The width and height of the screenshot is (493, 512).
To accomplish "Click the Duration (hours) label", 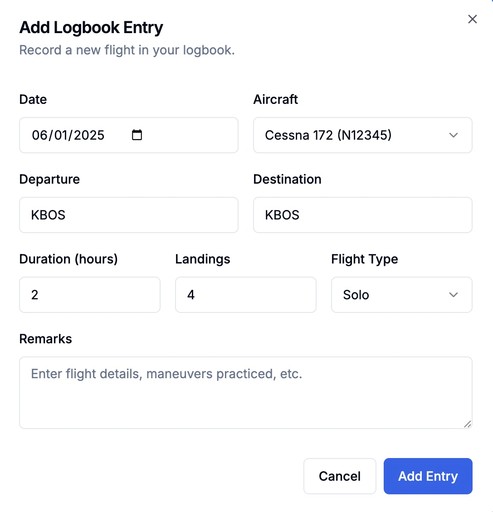I will pyautogui.click(x=68, y=259).
